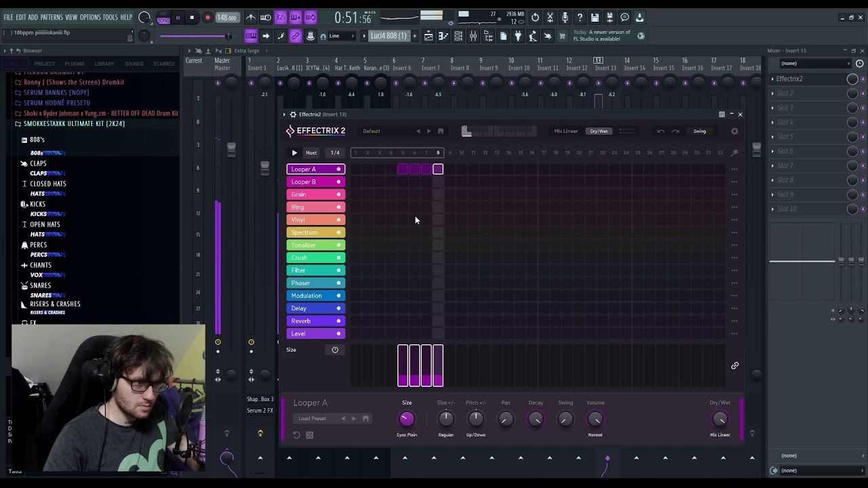This screenshot has height=488, width=868.
Task: Toggle the Looper B effect enable dot
Action: pyautogui.click(x=338, y=182)
